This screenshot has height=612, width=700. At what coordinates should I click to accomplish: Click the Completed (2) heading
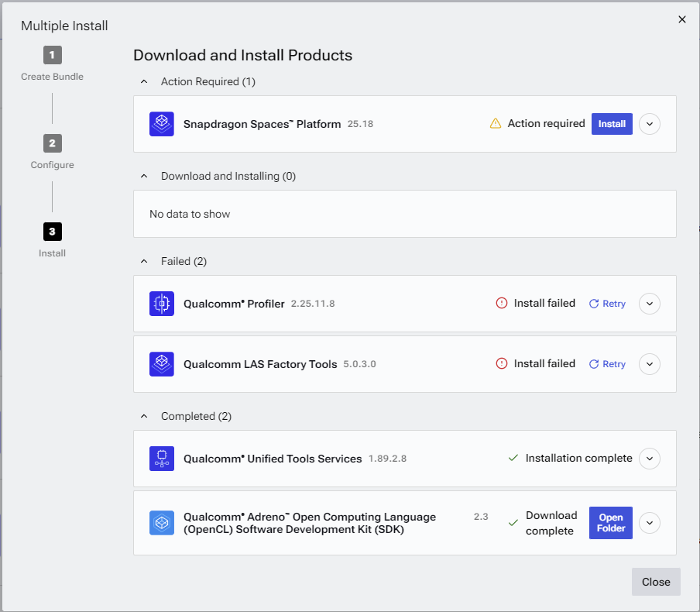tap(197, 416)
